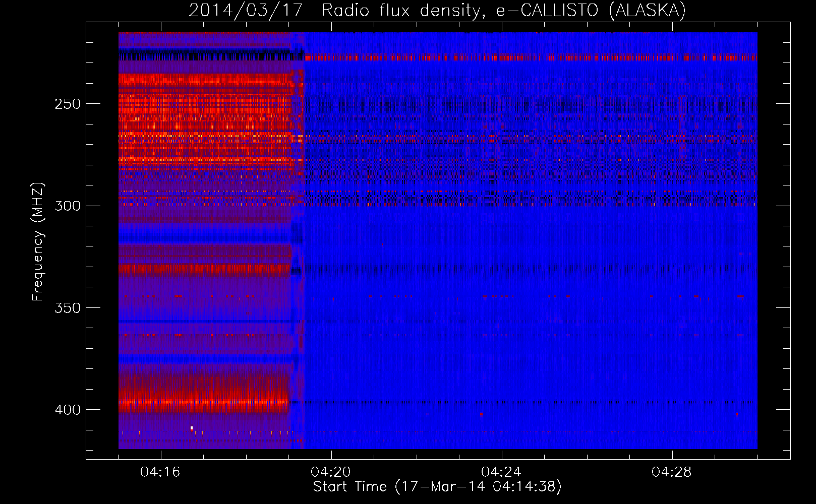The width and height of the screenshot is (816, 504).
Task: Click the 04:28 time tick label
Action: click(x=672, y=472)
